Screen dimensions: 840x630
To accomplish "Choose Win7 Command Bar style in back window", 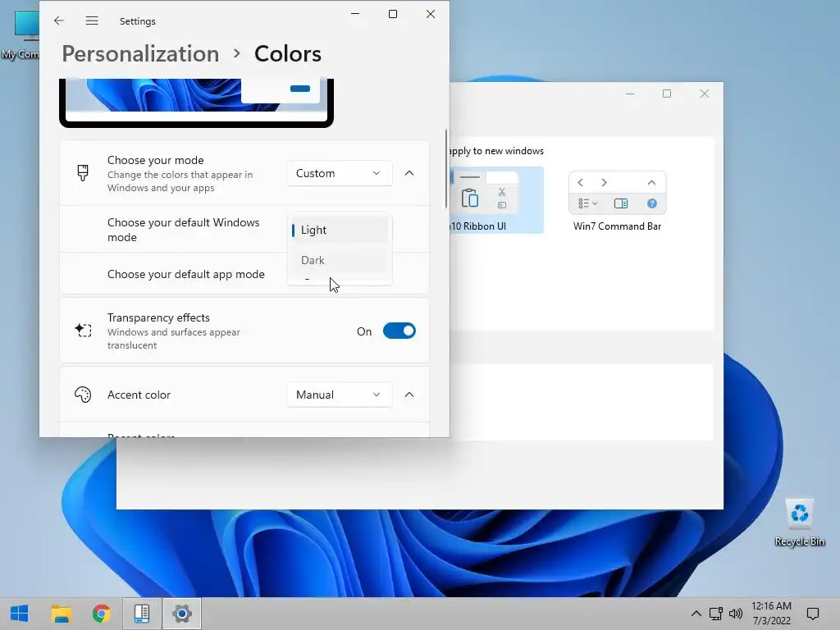I will coord(617,201).
